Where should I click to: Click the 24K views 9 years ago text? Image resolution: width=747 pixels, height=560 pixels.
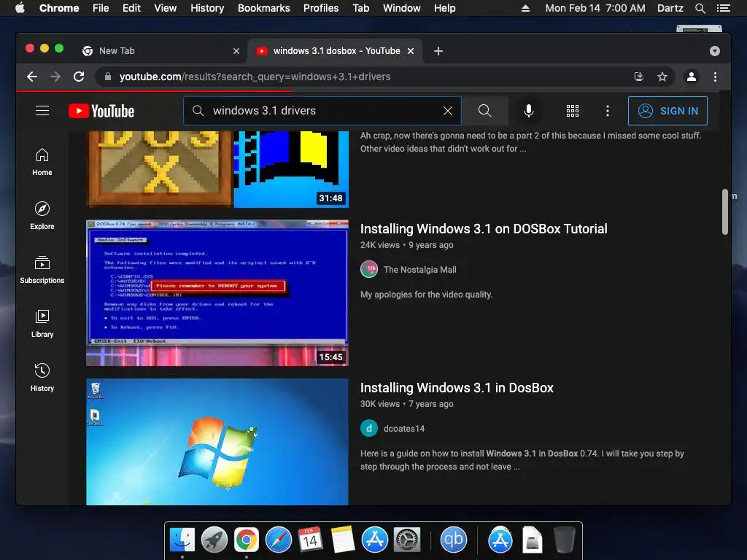click(x=407, y=245)
